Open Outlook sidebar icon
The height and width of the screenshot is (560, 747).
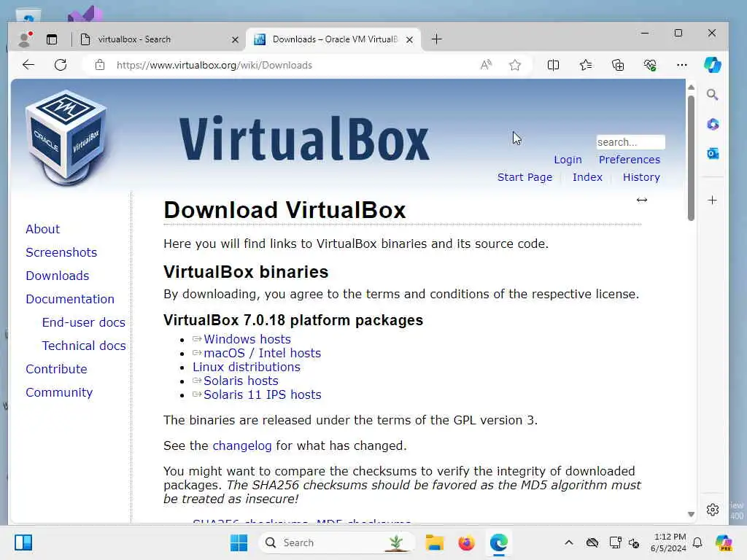[713, 153]
